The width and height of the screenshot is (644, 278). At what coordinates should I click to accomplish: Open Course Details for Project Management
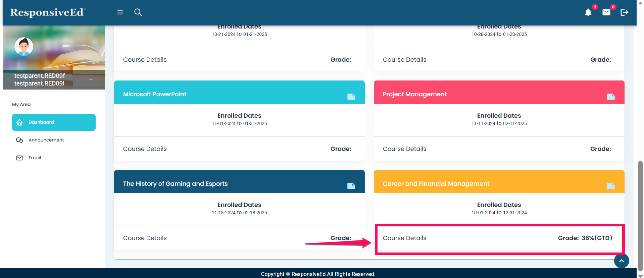pyautogui.click(x=404, y=149)
